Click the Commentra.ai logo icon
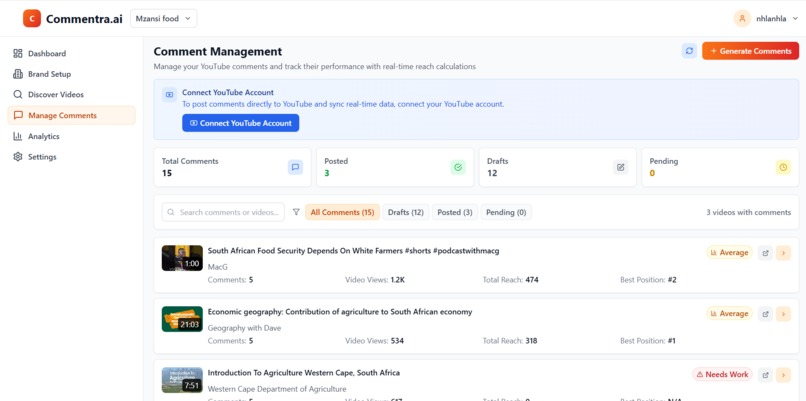806x401 pixels. pos(32,19)
